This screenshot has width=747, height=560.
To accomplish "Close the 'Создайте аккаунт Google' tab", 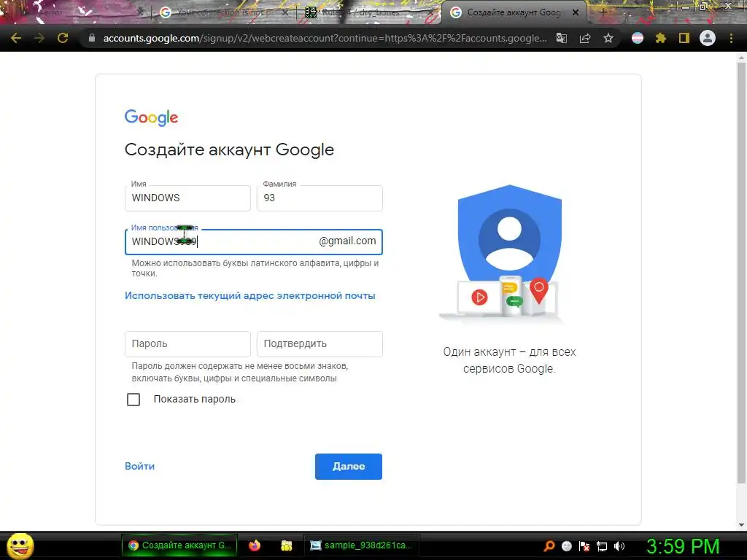I will tap(576, 12).
